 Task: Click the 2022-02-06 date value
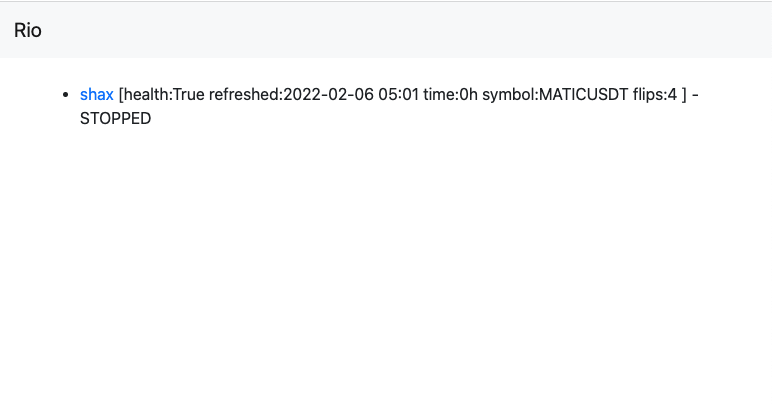328,94
